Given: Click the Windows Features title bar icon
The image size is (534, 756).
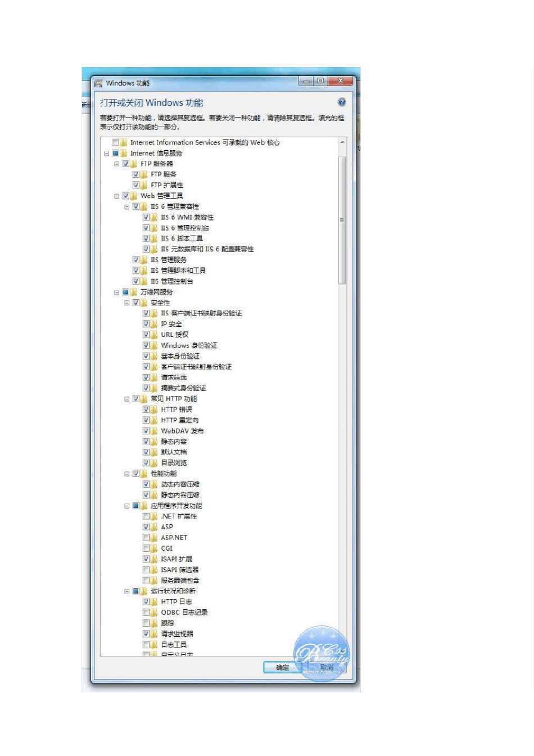Looking at the screenshot, I should click(99, 83).
